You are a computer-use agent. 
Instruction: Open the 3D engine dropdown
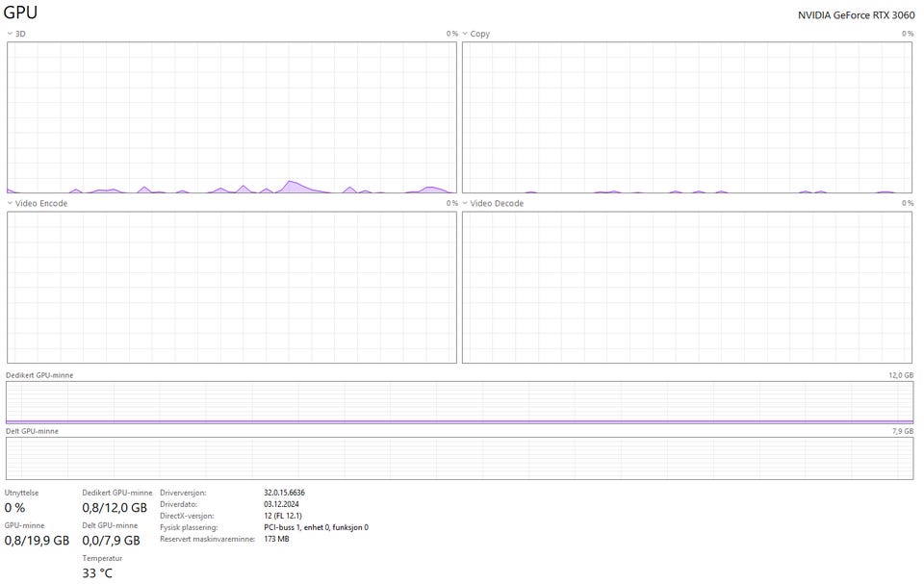pos(16,34)
